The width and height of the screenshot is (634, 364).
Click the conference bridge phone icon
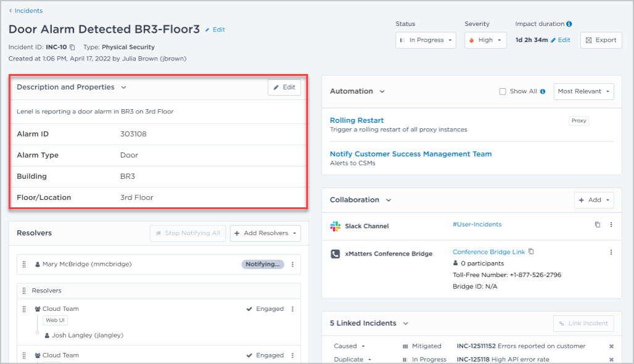tap(335, 254)
